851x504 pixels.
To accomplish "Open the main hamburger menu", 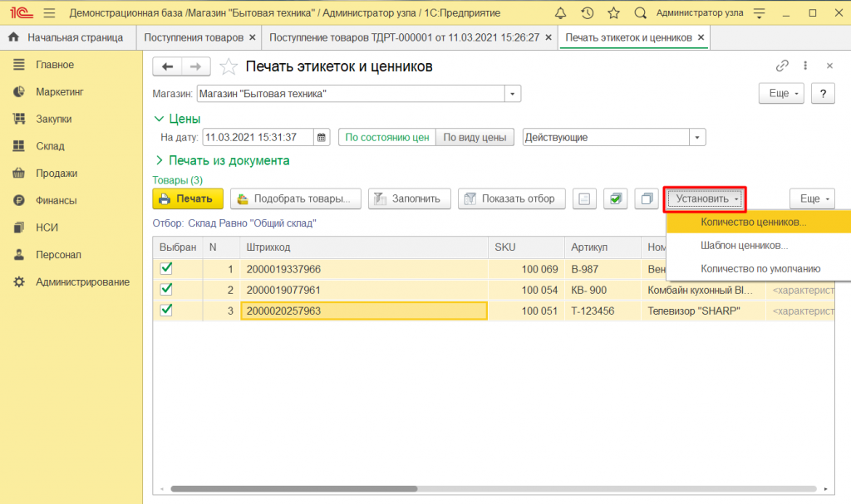I will [49, 13].
